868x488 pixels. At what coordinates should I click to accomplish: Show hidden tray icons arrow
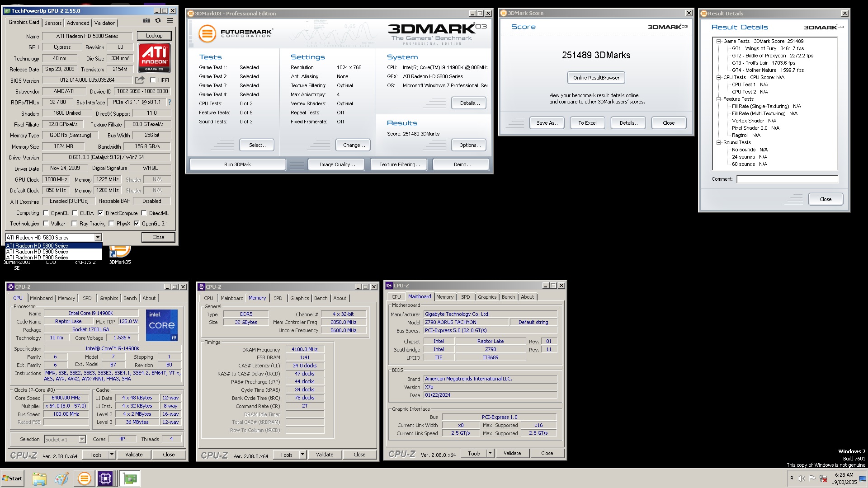[792, 478]
